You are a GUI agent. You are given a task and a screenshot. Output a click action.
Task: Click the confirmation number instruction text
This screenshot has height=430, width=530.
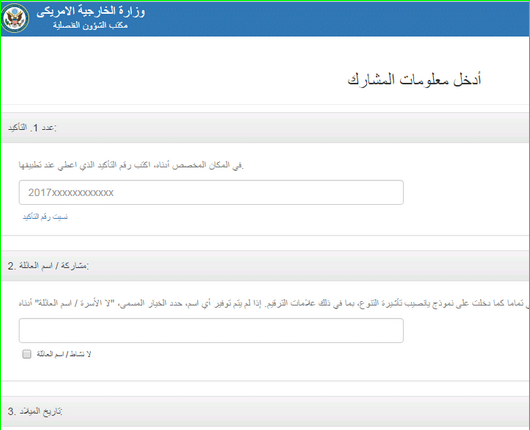(131, 165)
